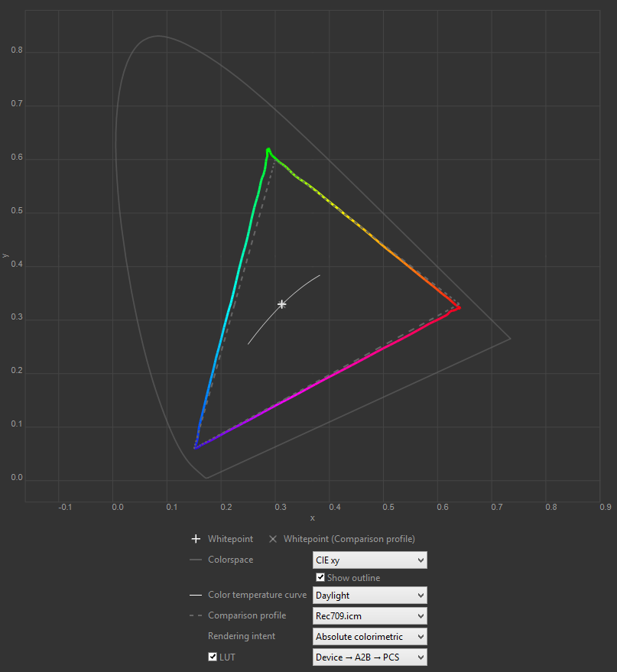Click the 0.9 tick on x axis

605,507
